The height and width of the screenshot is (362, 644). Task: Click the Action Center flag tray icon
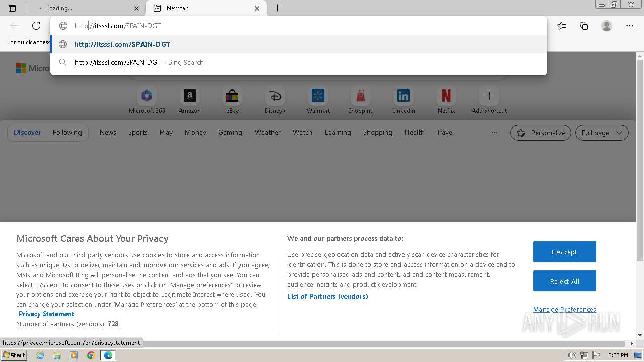point(596,355)
